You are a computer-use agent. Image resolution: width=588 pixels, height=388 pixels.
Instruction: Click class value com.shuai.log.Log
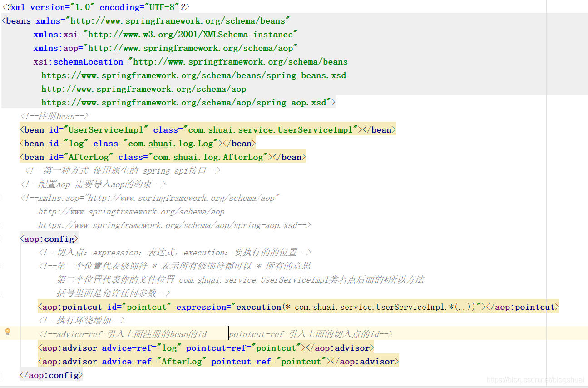170,144
